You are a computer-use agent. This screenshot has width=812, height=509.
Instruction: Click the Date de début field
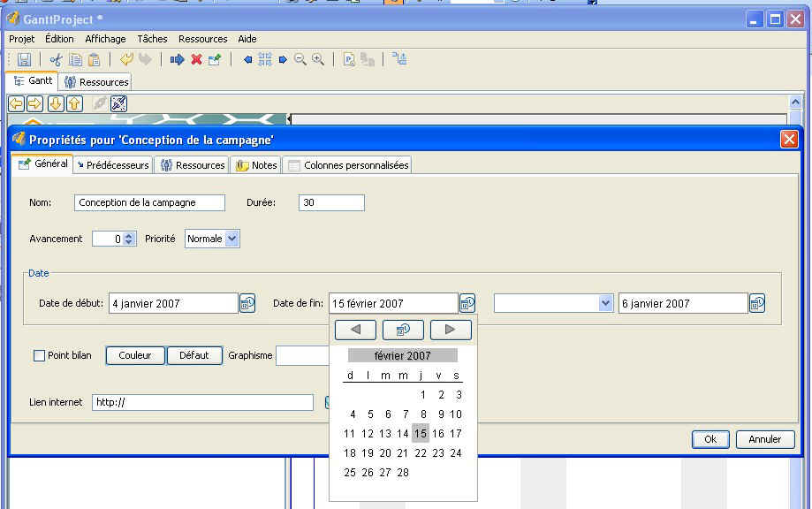coord(173,303)
